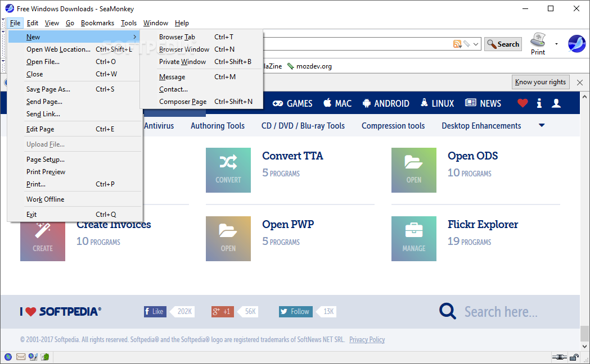Open the GAMES section link
The width and height of the screenshot is (590, 364).
[x=292, y=103]
